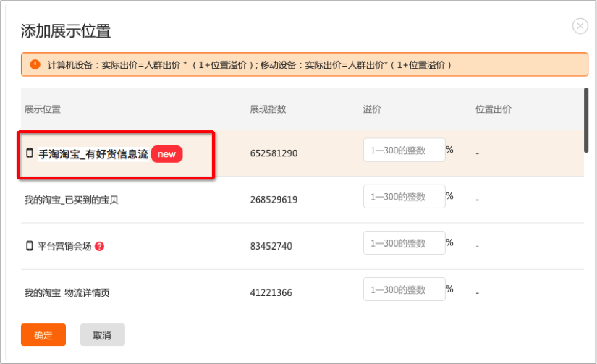
Task: Select the 我的淘宝_已买到的宝贝 position name
Action: [x=71, y=200]
